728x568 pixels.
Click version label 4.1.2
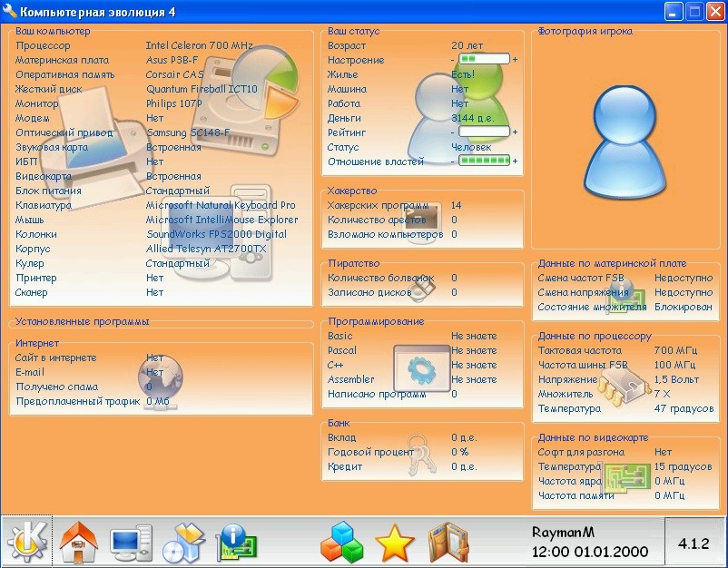(694, 544)
